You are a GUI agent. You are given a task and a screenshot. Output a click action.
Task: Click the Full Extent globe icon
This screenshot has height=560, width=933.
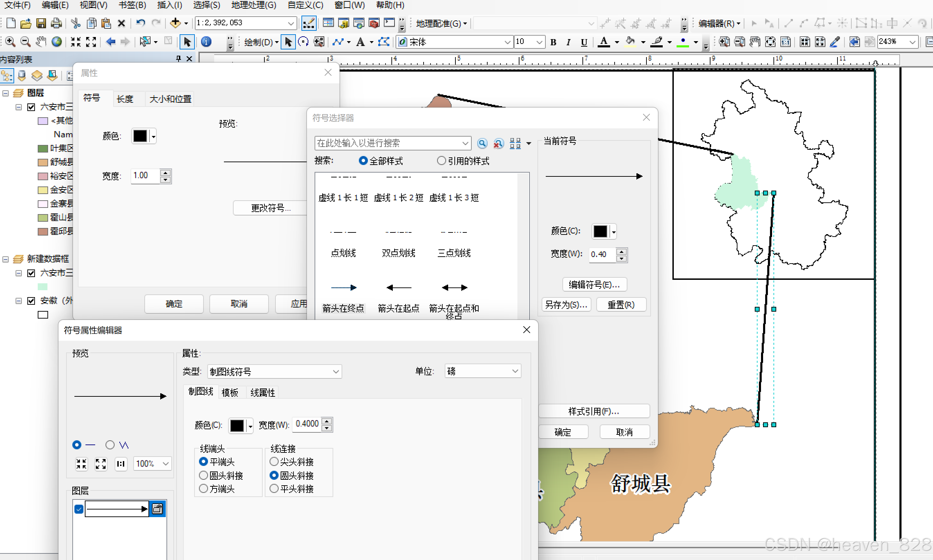tap(57, 42)
